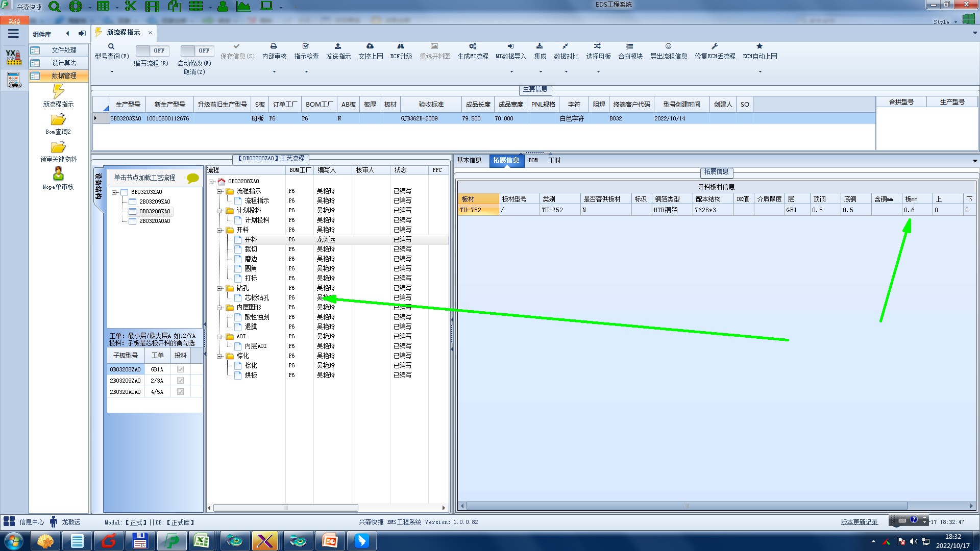Open the 版本更新记录 link
This screenshot has height=551, width=980.
coord(859,522)
